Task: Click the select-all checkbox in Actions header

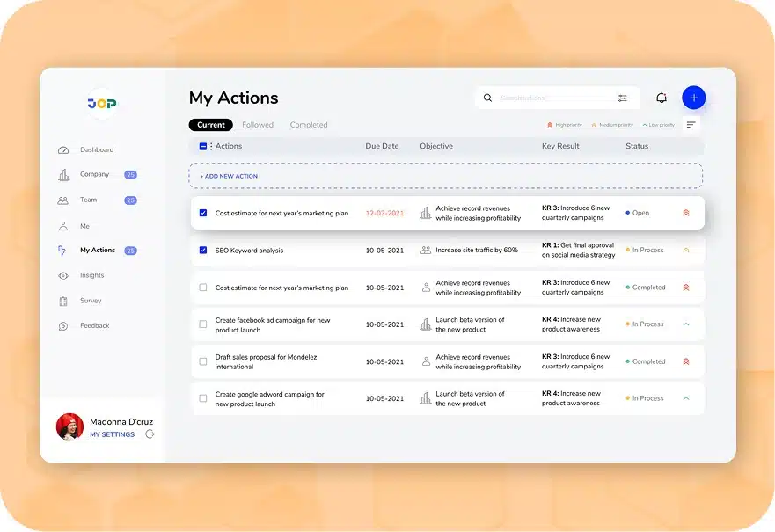Action: coord(204,146)
